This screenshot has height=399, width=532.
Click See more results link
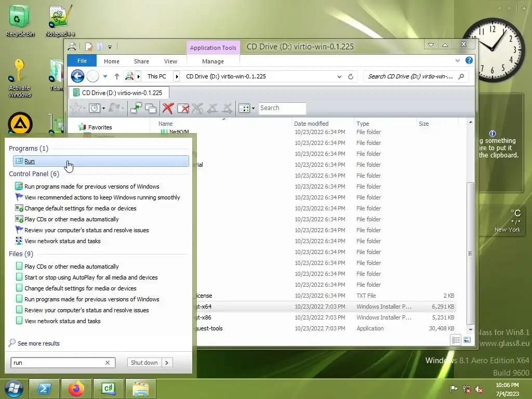pos(38,343)
